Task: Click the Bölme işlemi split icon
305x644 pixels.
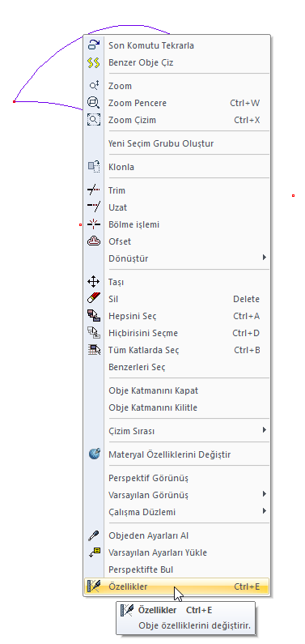Action: click(x=94, y=224)
